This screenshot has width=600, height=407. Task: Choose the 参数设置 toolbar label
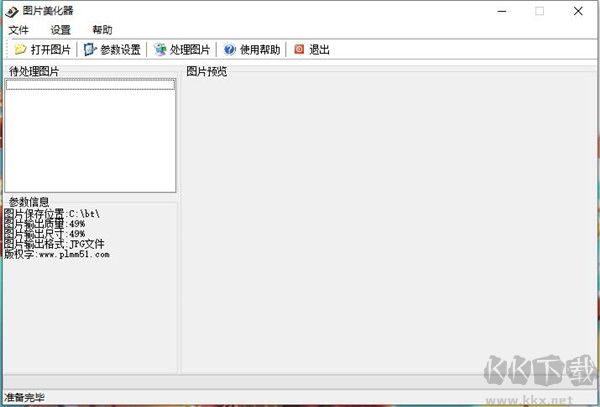[121, 50]
